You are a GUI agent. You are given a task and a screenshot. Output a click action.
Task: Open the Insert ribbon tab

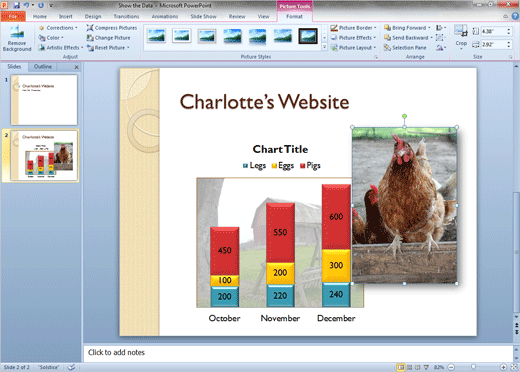[66, 16]
